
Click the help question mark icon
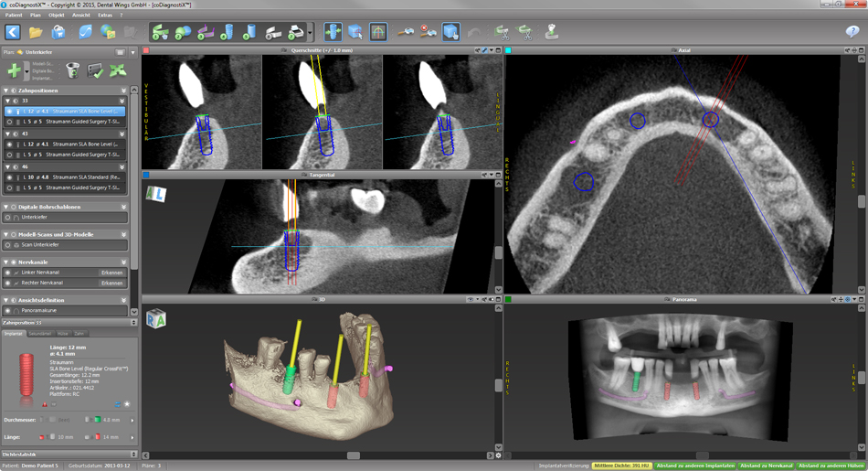(852, 32)
